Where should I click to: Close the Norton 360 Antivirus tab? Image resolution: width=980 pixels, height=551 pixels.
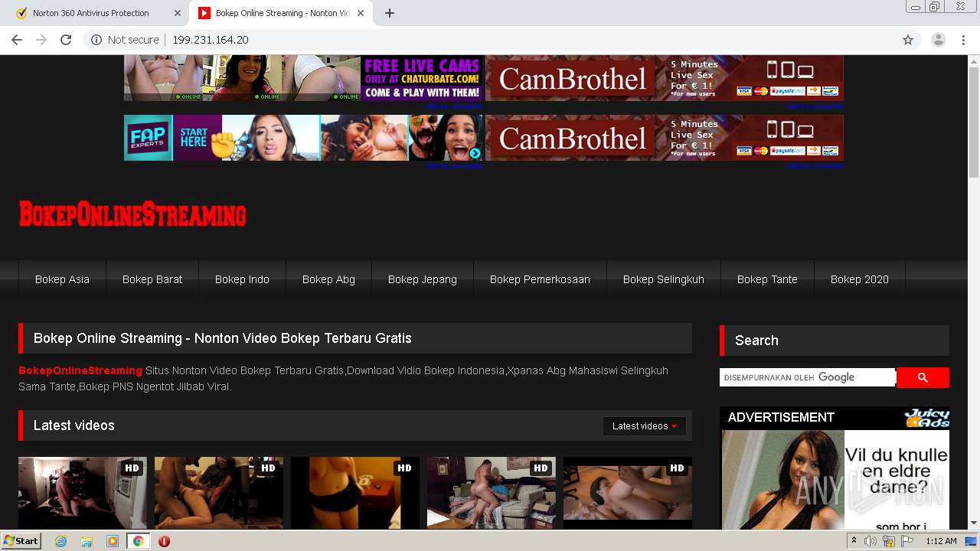pyautogui.click(x=178, y=13)
